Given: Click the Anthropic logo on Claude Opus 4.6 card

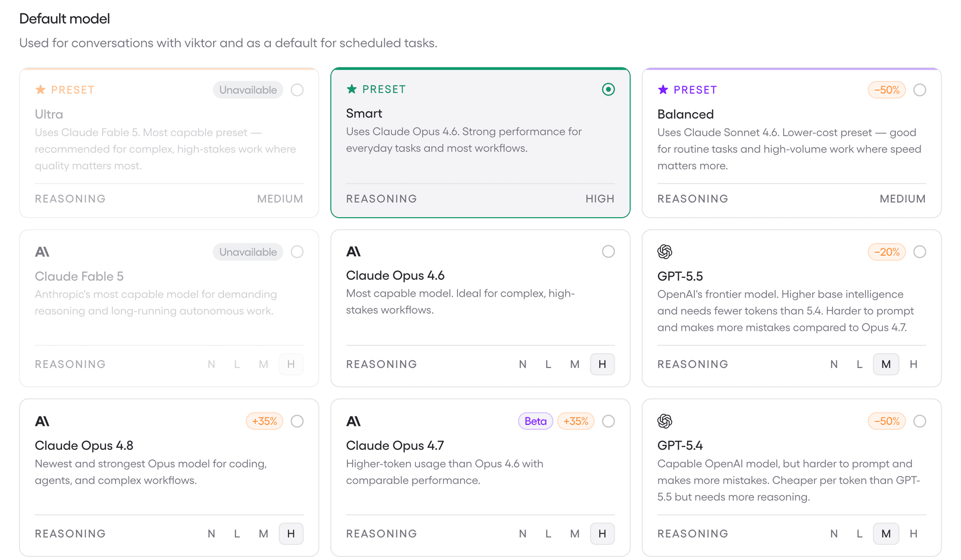Looking at the screenshot, I should [353, 252].
